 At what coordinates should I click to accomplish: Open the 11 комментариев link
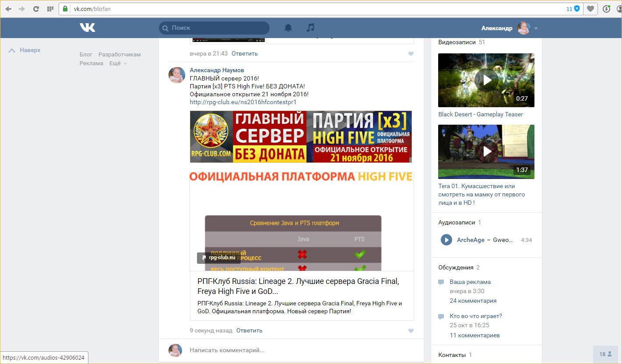475,336
